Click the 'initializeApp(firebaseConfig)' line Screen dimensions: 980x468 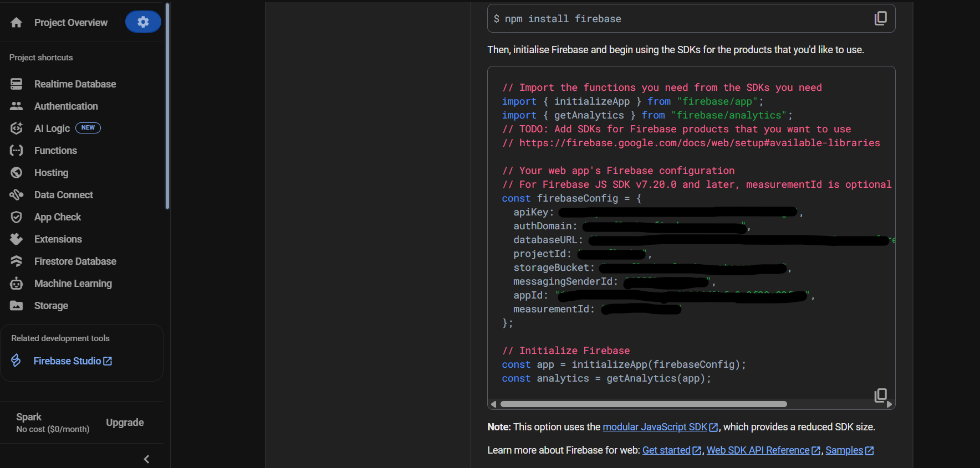(x=624, y=364)
